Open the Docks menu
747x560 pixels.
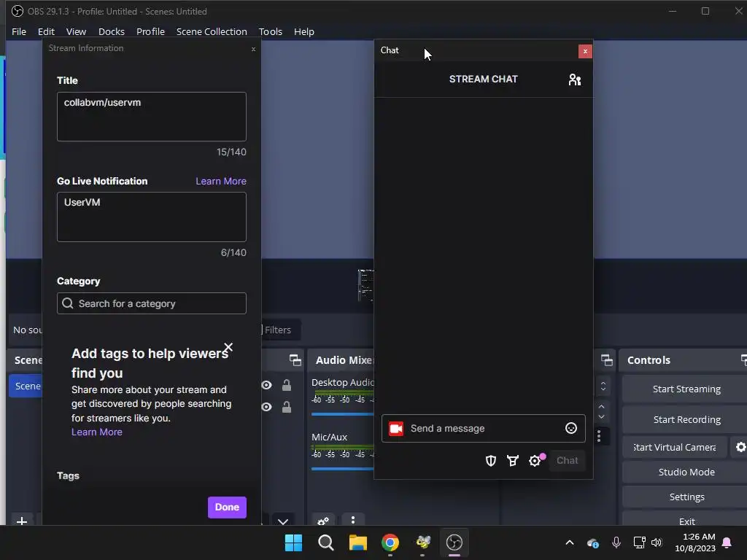tap(112, 31)
